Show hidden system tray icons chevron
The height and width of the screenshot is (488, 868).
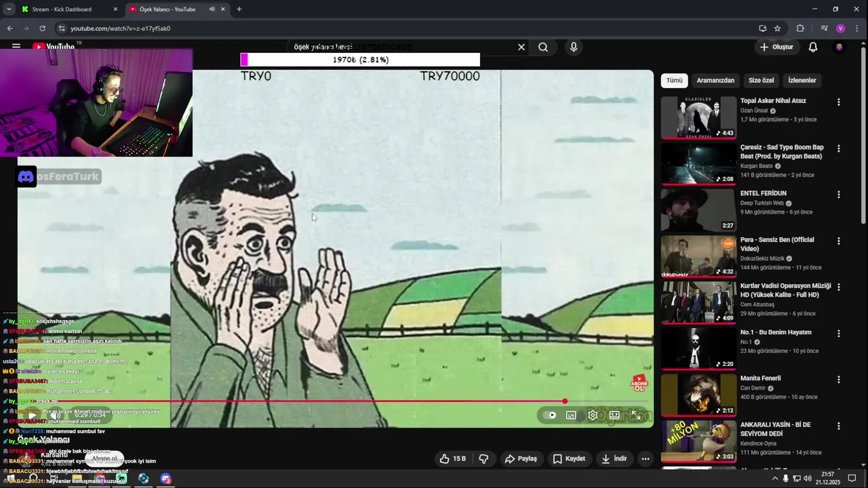[775, 479]
